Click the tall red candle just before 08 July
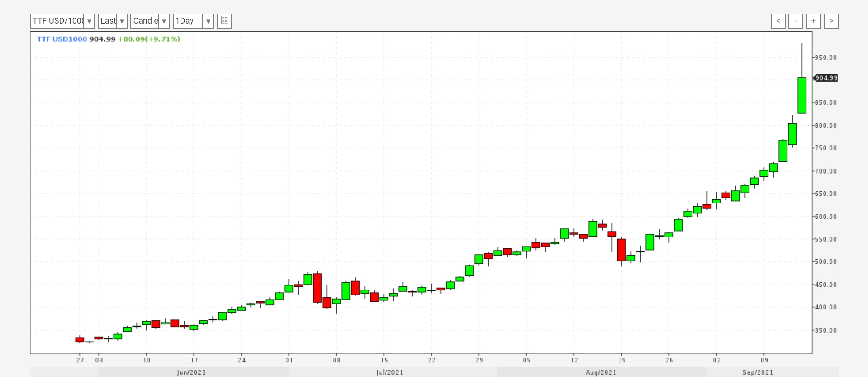Viewport: 868px width, 377px height. point(317,288)
